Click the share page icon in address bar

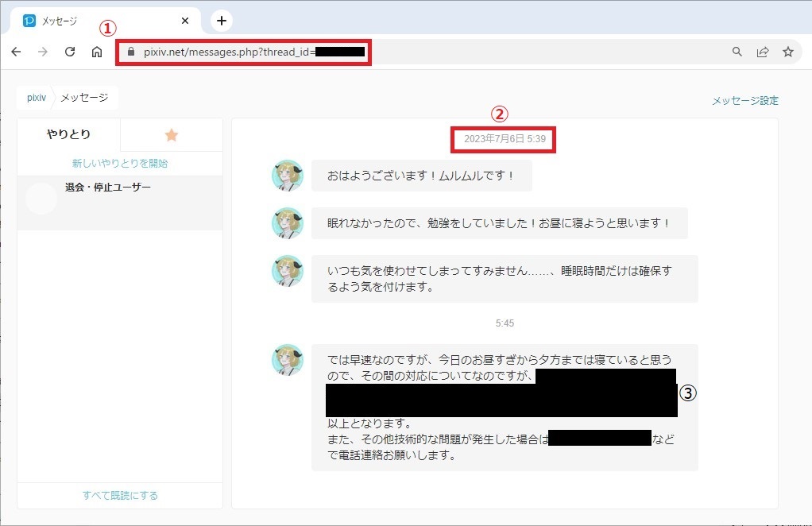point(763,52)
